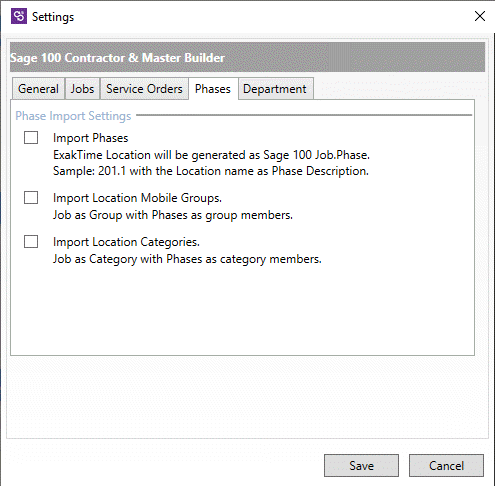
Task: Click the 'Sample: 201.1' description line
Action: (211, 171)
